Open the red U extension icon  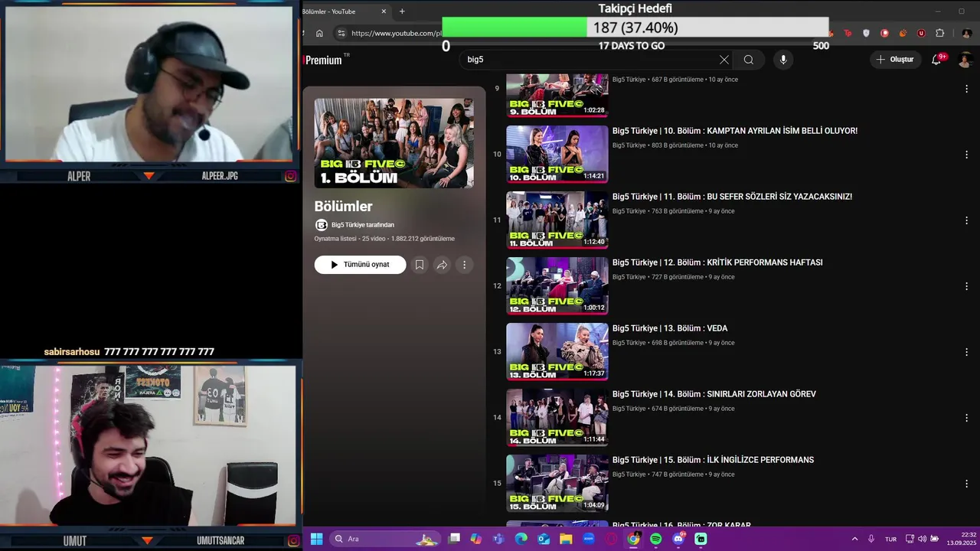click(921, 33)
